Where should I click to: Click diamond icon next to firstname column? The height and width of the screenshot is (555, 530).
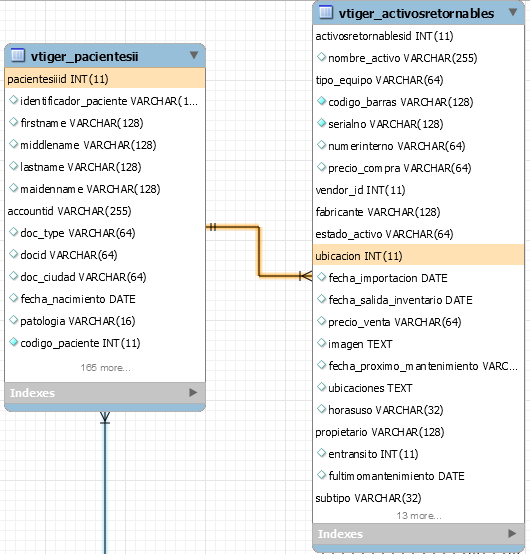pyautogui.click(x=13, y=122)
